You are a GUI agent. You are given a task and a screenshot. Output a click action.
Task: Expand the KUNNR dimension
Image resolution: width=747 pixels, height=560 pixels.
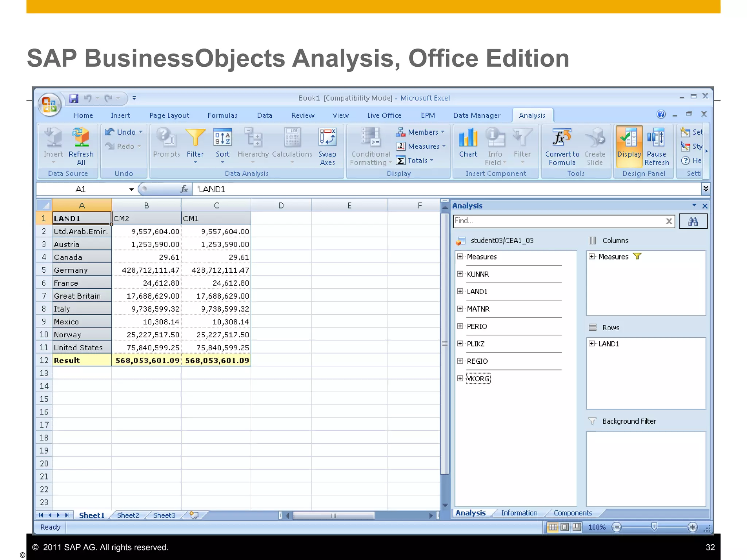coord(460,274)
